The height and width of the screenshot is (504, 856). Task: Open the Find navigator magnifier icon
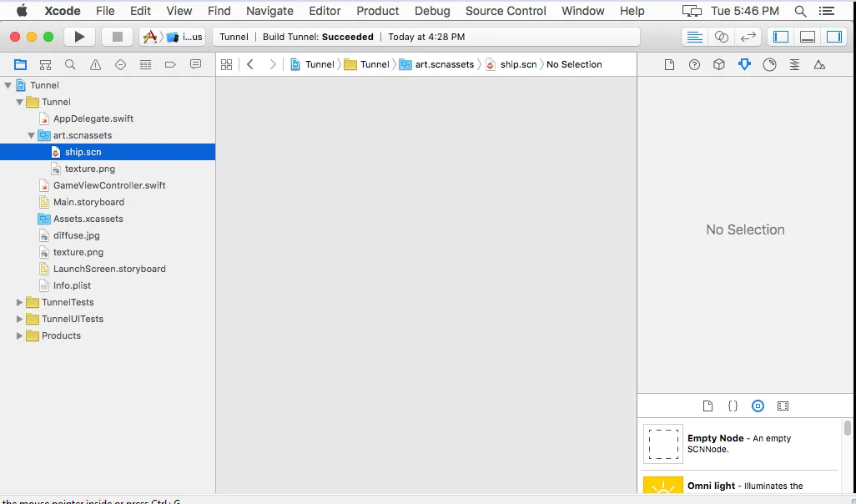click(70, 64)
